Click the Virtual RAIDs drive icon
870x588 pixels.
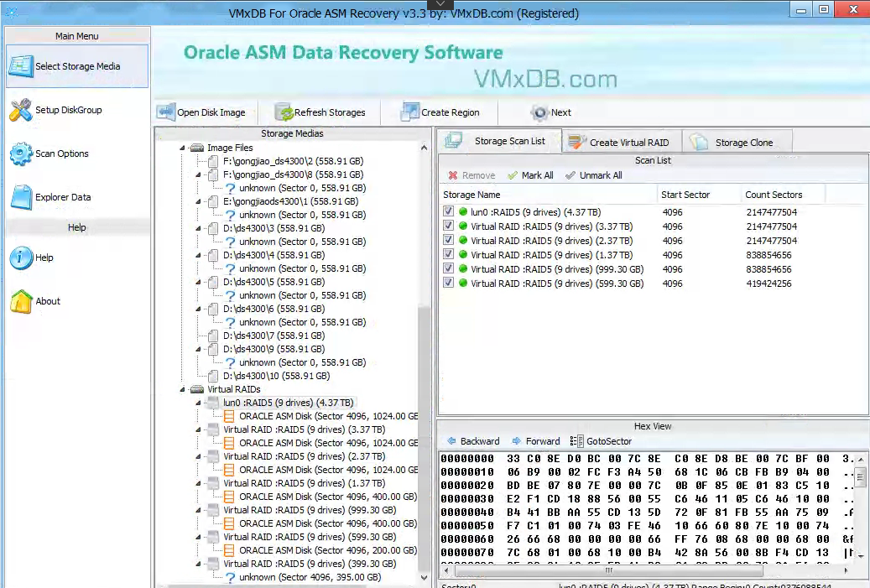[197, 389]
